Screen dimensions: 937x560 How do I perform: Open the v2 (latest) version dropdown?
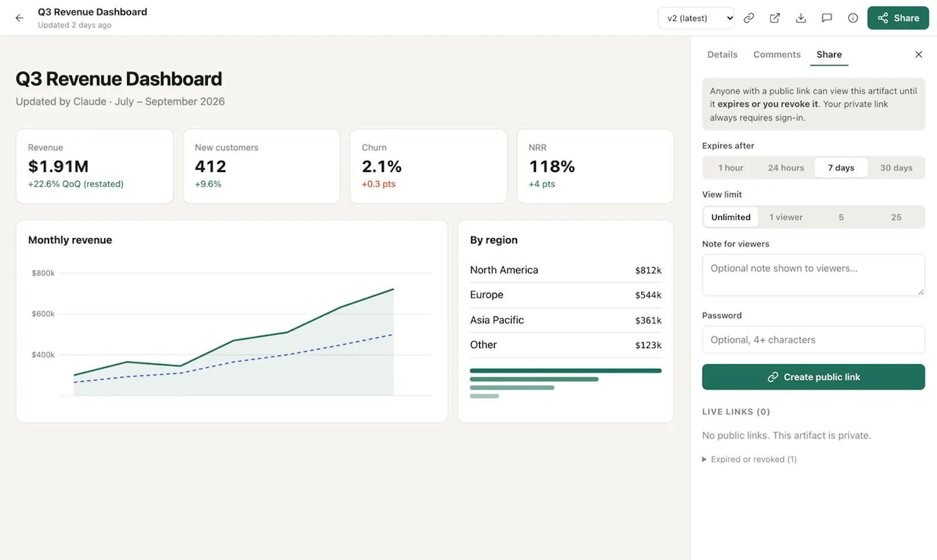click(x=696, y=18)
